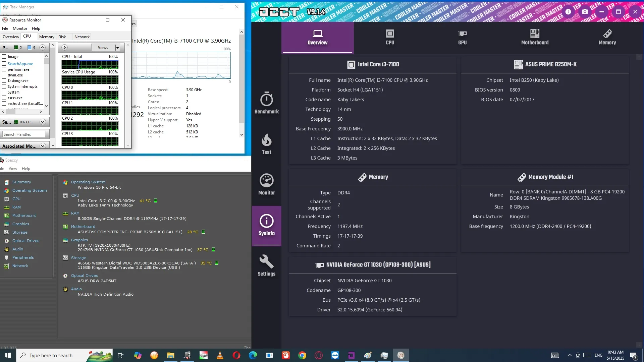
Task: Check the perfmon.exe process checkbox
Action: coord(4,69)
